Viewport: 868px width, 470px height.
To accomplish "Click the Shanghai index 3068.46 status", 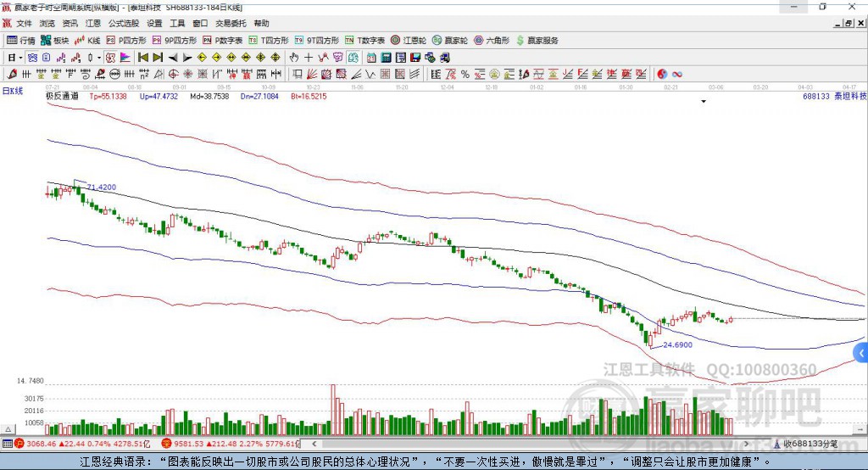I will [x=82, y=444].
